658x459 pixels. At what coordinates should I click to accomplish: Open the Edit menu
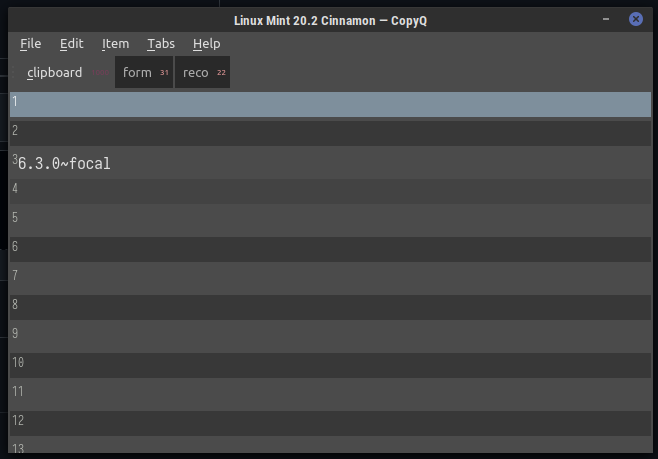pyautogui.click(x=71, y=44)
